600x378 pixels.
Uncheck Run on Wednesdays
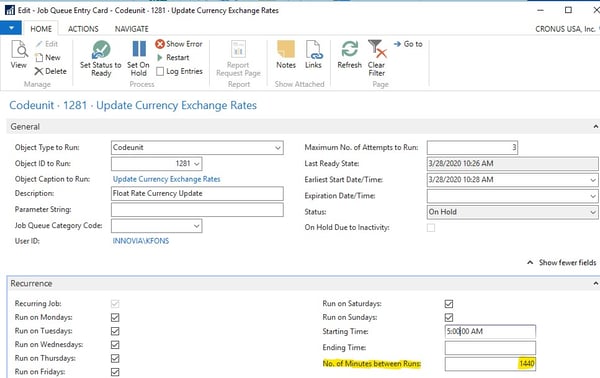(115, 345)
